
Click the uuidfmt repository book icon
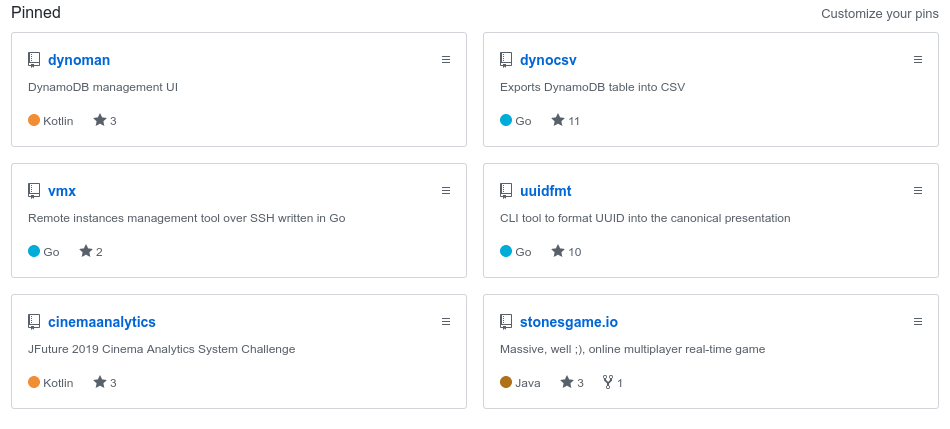(506, 191)
